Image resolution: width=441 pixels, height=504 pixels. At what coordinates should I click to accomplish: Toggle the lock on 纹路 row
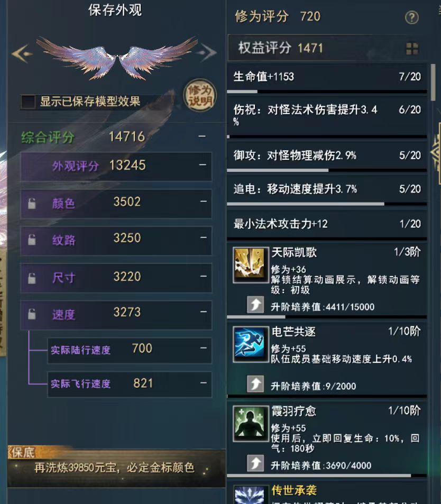32,240
